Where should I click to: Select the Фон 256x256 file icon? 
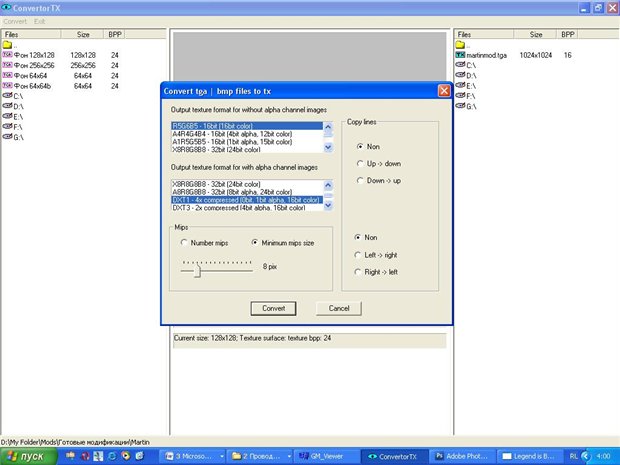pyautogui.click(x=7, y=65)
